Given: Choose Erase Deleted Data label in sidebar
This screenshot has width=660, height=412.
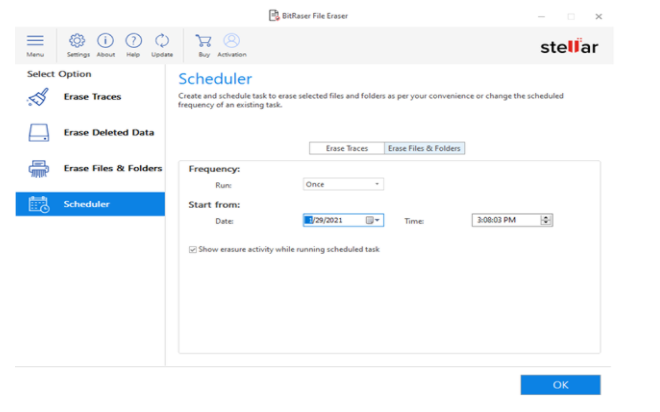Looking at the screenshot, I should coord(109,133).
